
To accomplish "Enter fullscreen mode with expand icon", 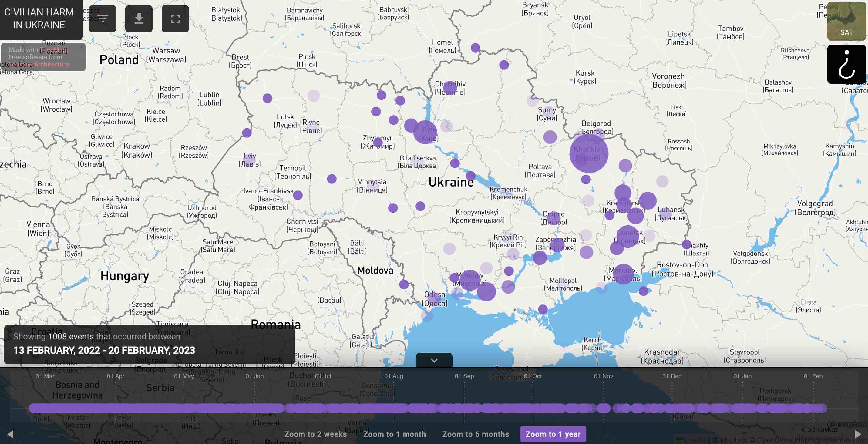I will point(175,18).
